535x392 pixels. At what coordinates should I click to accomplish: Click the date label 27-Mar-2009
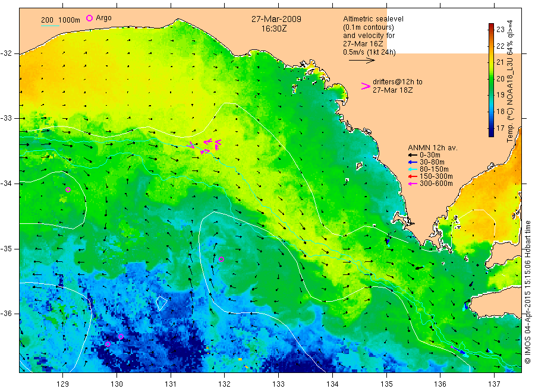pos(276,19)
